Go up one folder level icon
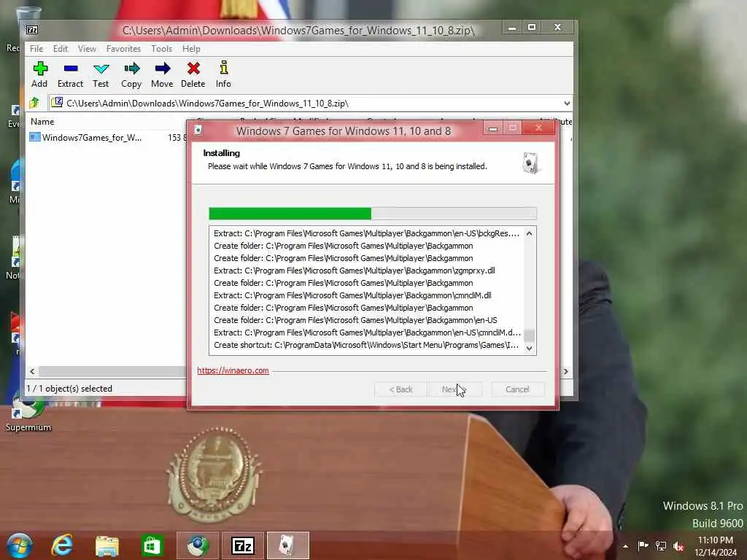Image resolution: width=747 pixels, height=560 pixels. [x=34, y=103]
